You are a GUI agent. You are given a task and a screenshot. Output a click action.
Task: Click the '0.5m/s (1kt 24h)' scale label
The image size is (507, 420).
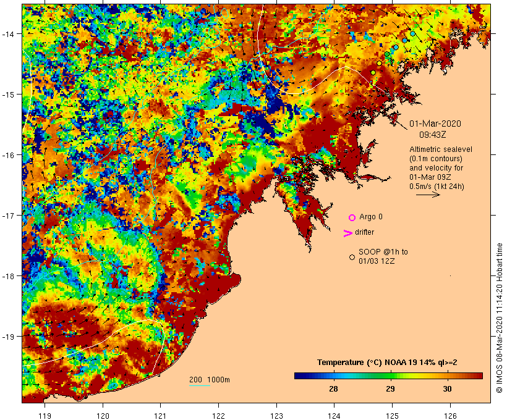click(437, 187)
